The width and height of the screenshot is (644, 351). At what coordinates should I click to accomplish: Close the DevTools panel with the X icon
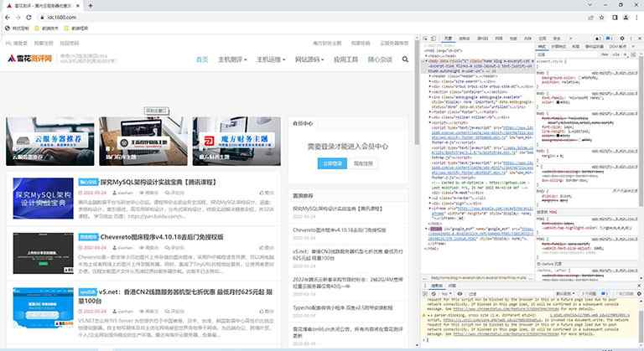[x=640, y=39]
